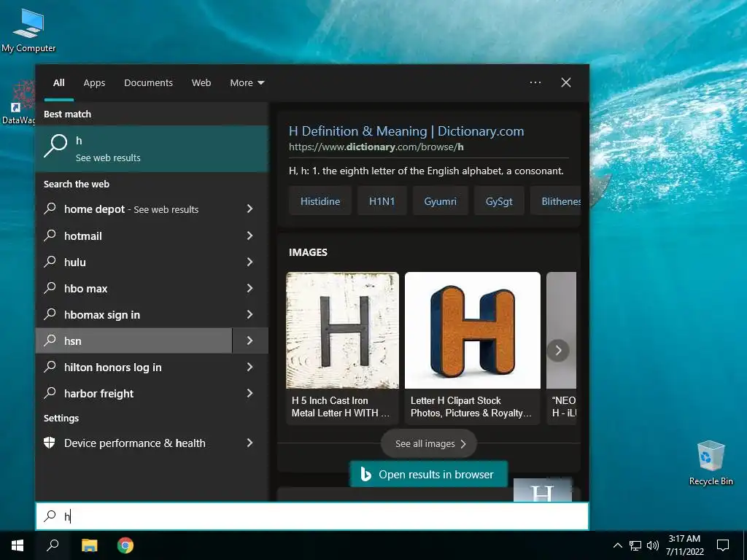Screen dimensions: 747x560
Task: Expand Device performance & health arrow
Action: coord(250,443)
